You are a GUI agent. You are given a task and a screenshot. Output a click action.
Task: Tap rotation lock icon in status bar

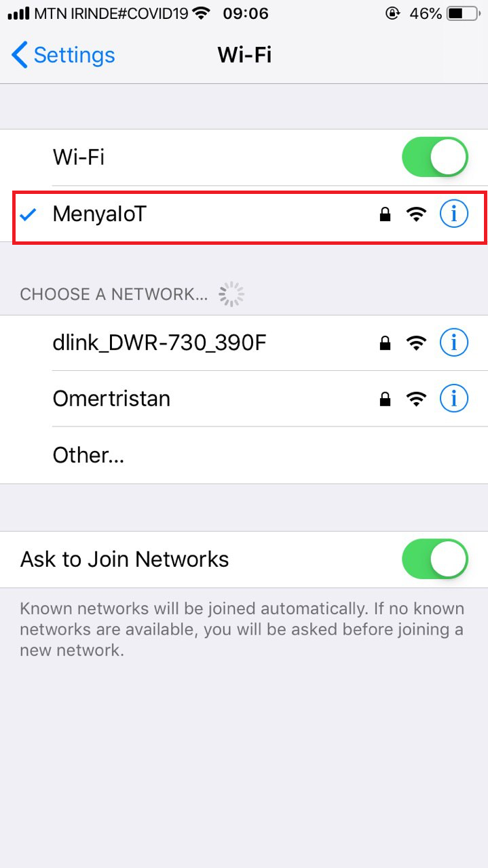click(x=392, y=13)
